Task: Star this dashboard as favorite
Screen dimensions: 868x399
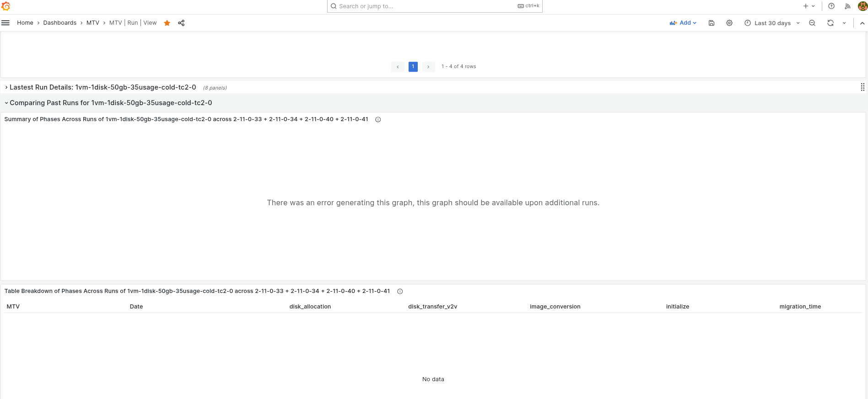Action: [167, 23]
